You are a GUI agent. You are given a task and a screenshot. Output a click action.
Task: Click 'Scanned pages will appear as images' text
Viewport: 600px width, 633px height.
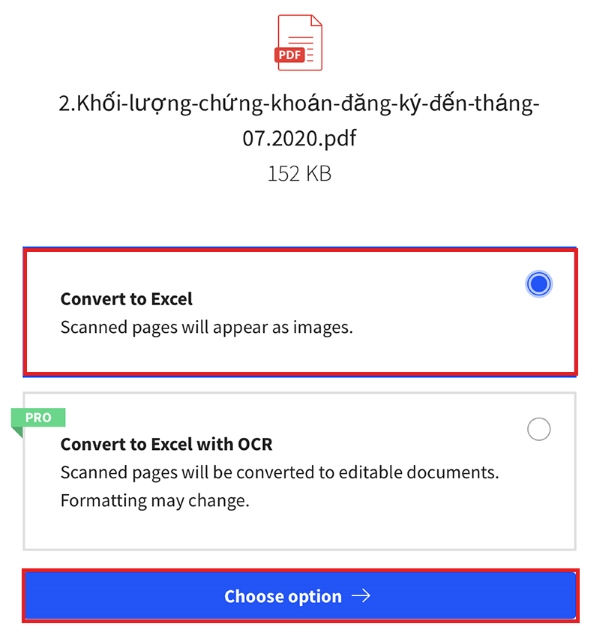(x=207, y=327)
